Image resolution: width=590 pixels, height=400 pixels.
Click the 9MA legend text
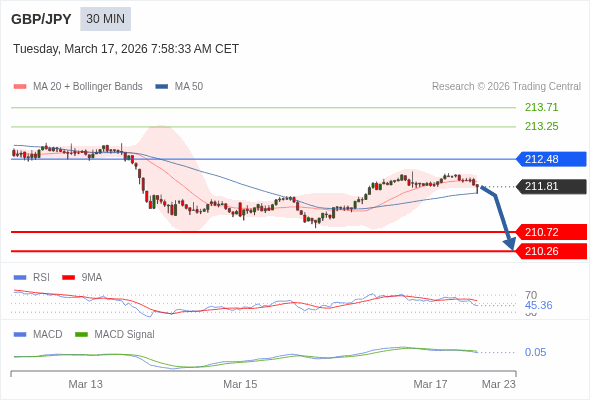92,278
